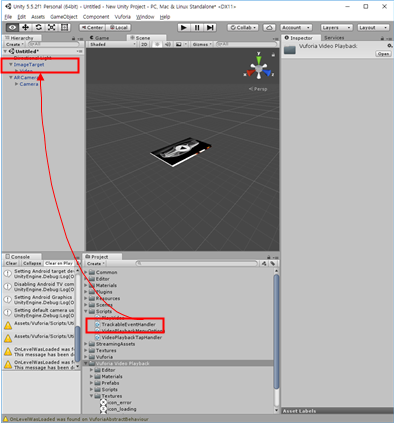This screenshot has width=394, height=423.
Task: Select the Hand view tool
Action: [x=12, y=27]
